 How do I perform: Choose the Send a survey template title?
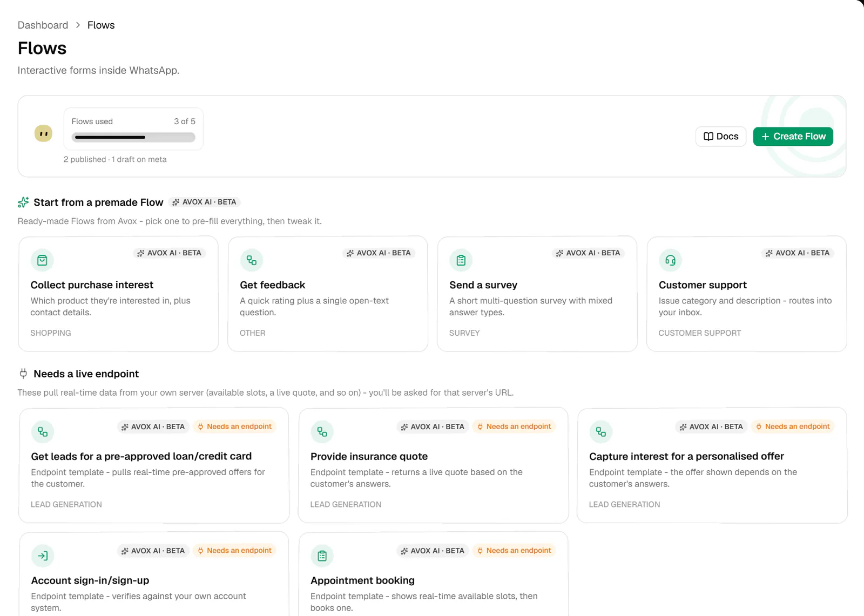(483, 285)
